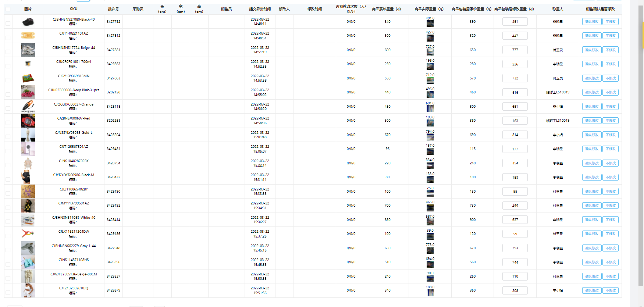Check the row box for CJZBNSJX00697-Red
Viewport: 644px width, 307px height.
click(8, 122)
